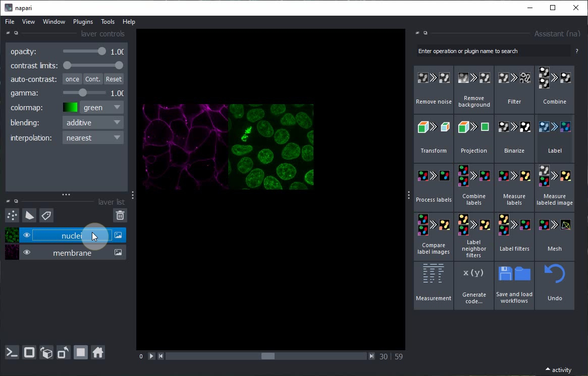The height and width of the screenshot is (376, 588).
Task: Create a new shapes layer
Action: (x=29, y=216)
